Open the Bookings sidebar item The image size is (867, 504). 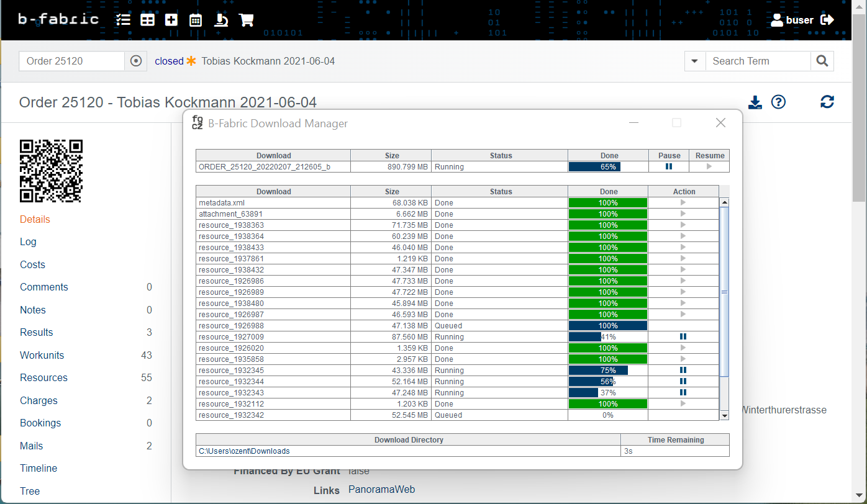40,423
